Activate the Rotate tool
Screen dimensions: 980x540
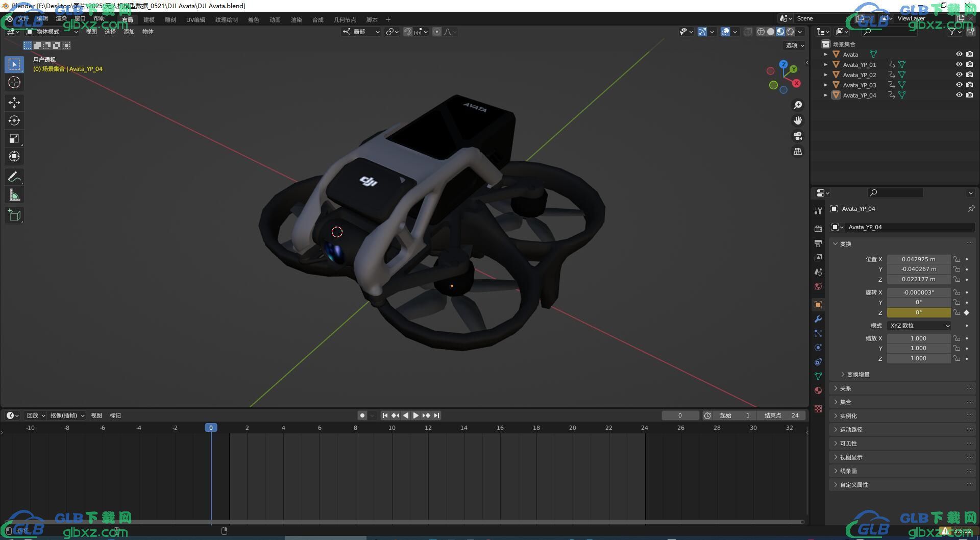pyautogui.click(x=14, y=120)
